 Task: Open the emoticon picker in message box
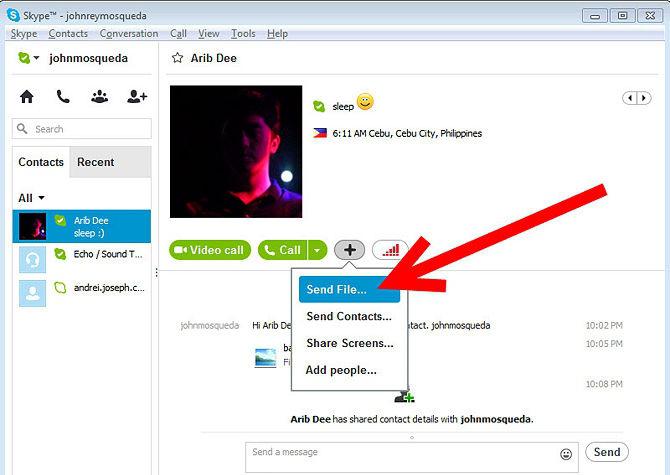coord(566,454)
